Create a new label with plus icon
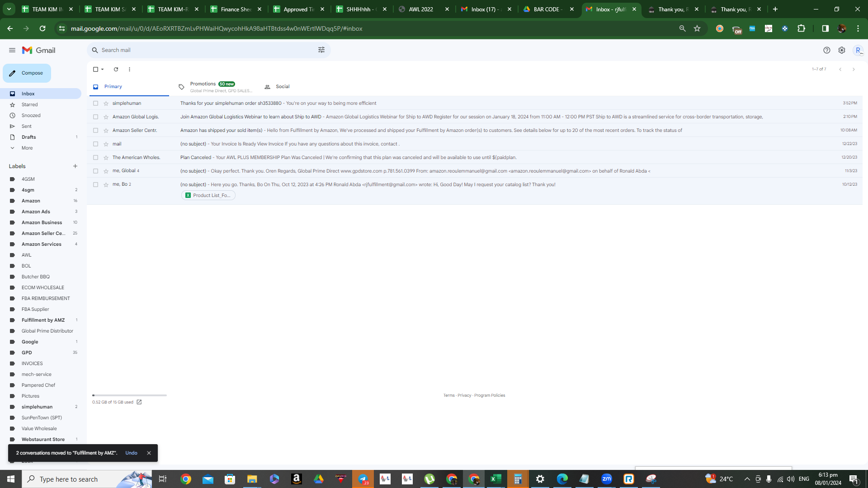Image resolution: width=868 pixels, height=488 pixels. tap(75, 166)
